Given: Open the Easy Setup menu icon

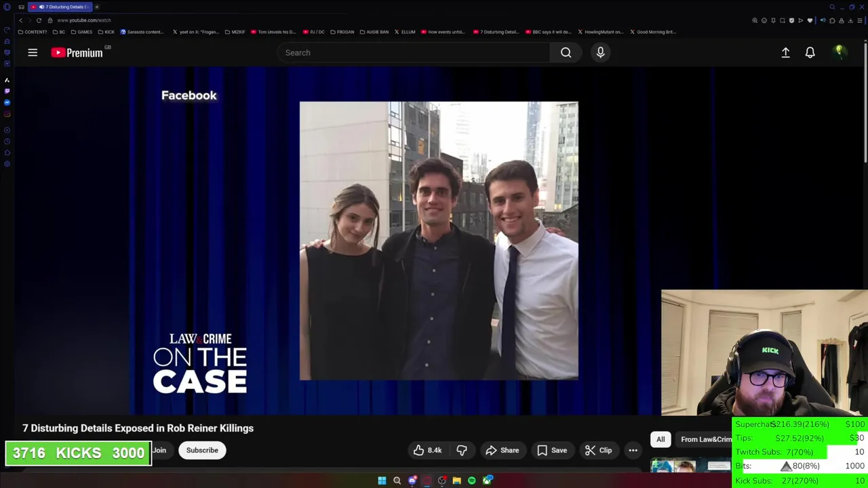Looking at the screenshot, I should [860, 20].
